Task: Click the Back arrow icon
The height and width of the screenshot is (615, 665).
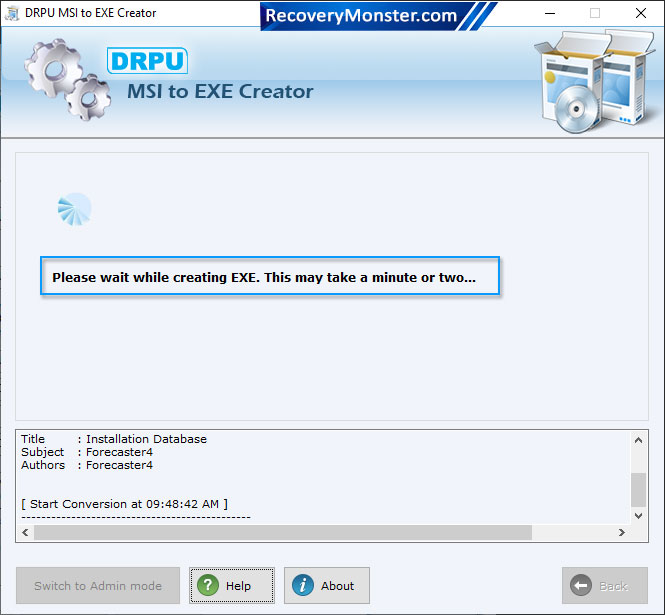Action: point(581,585)
